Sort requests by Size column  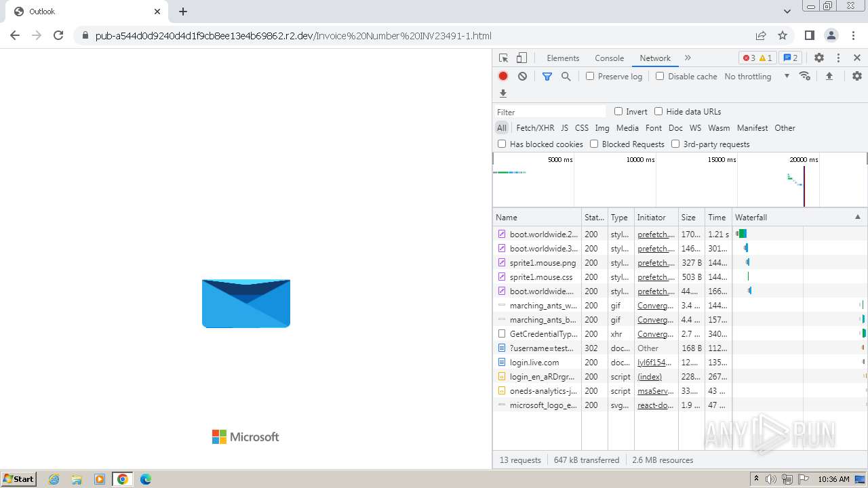point(692,218)
